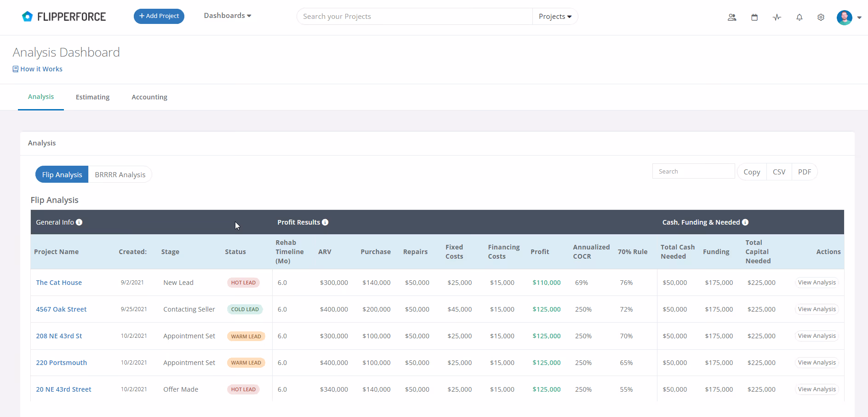Screen dimensions: 868x417
Task: Open the activity pulse icon
Action: pos(777,17)
